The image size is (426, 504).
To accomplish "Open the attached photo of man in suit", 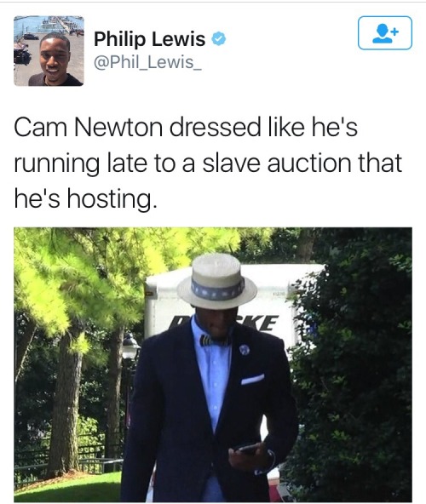I will pyautogui.click(x=213, y=364).
